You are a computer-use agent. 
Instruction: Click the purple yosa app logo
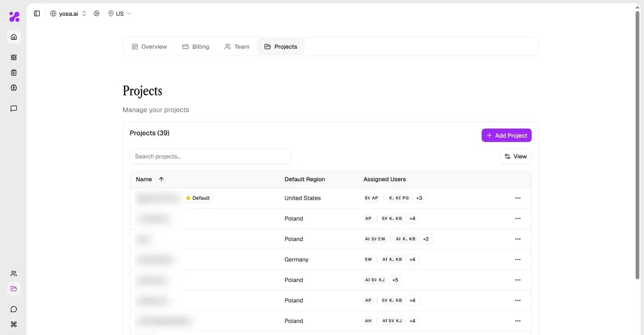pos(14,16)
